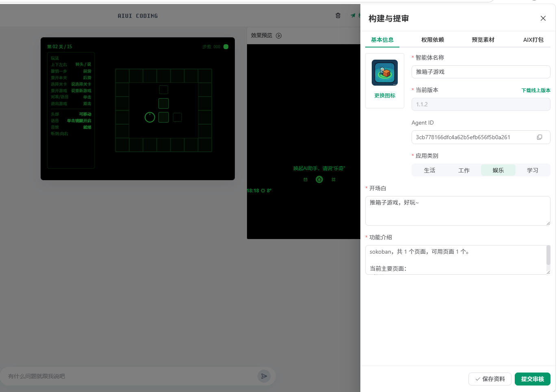The height and width of the screenshot is (392, 557).
Task: Click the 唤起AI助手 prompt text
Action: pos(319,168)
